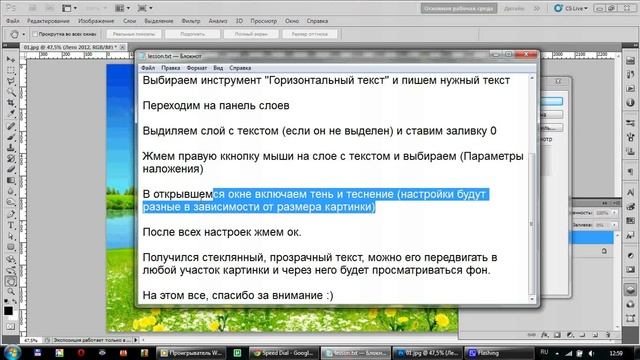
Task: Open Windows Start button
Action: tap(12, 353)
